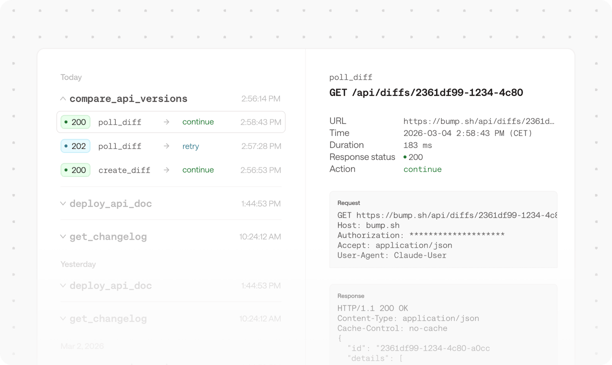Click the 200 status badge for create_diff
The width and height of the screenshot is (612, 365).
pyautogui.click(x=75, y=170)
